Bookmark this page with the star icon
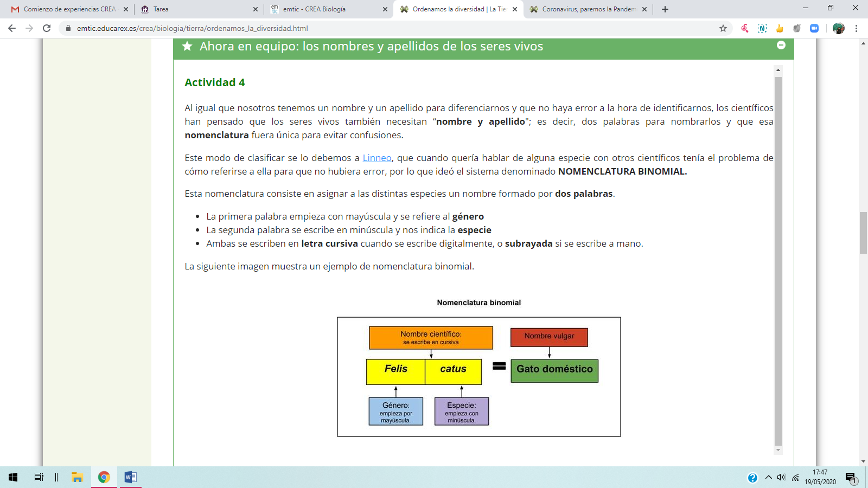 [723, 28]
